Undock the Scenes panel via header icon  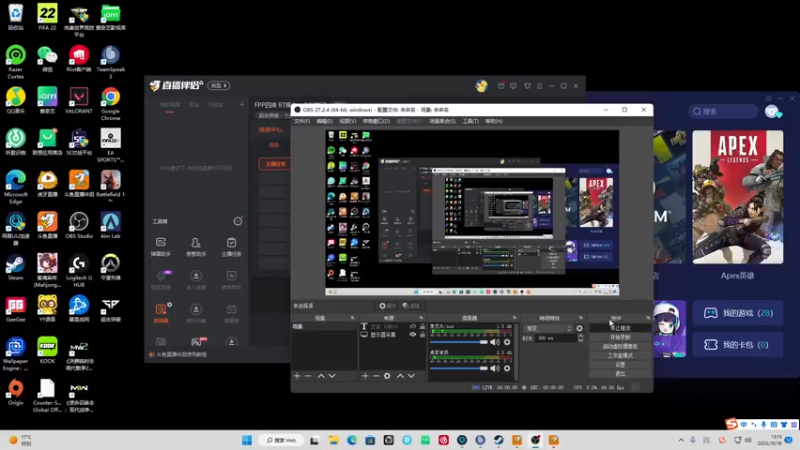(352, 318)
